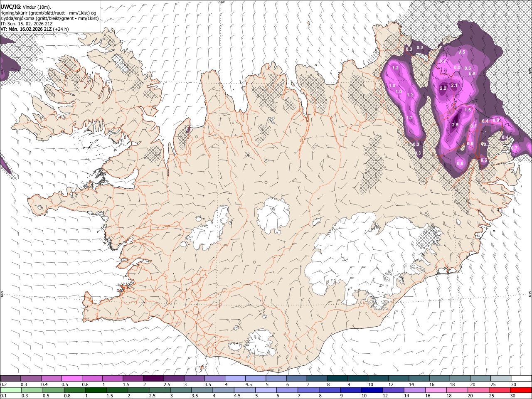
Task: Click the '0.1' rain legend label
Action: point(3,396)
